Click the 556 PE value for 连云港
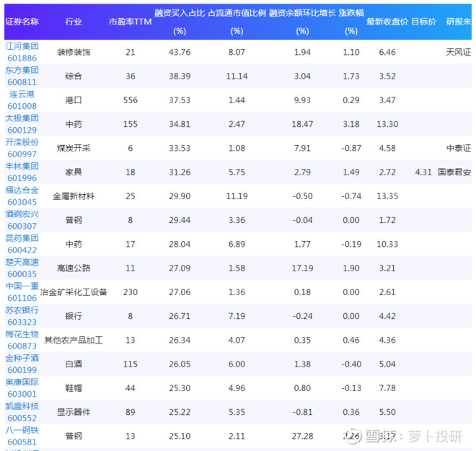 [131, 100]
